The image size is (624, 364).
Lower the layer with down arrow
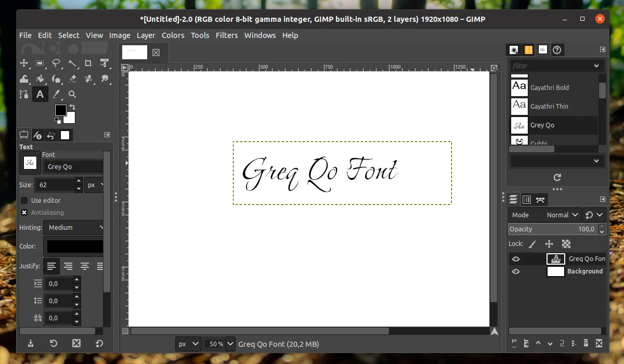[x=551, y=343]
